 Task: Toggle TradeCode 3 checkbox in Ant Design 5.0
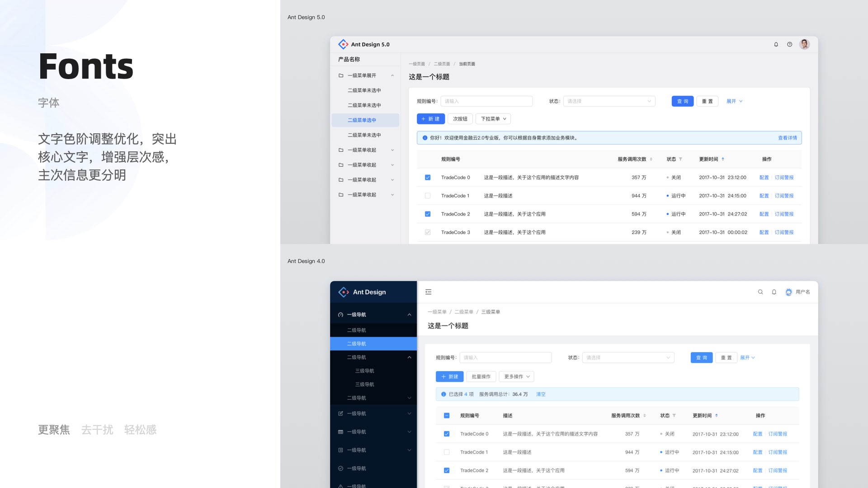[x=428, y=232]
